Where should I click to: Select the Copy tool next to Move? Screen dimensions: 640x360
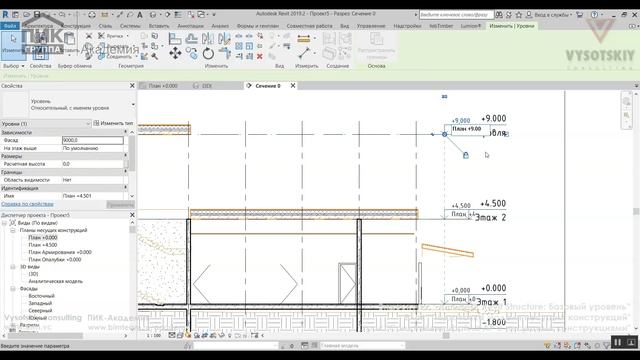191,53
